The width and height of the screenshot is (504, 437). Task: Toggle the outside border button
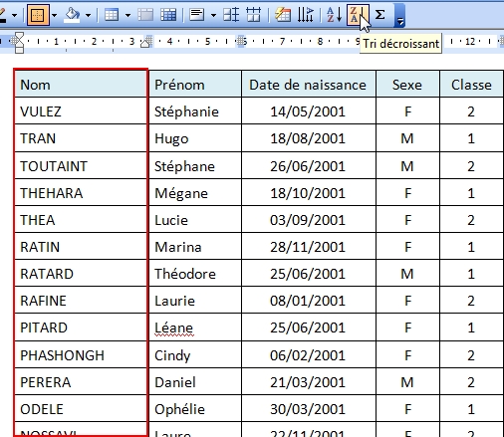(x=38, y=15)
